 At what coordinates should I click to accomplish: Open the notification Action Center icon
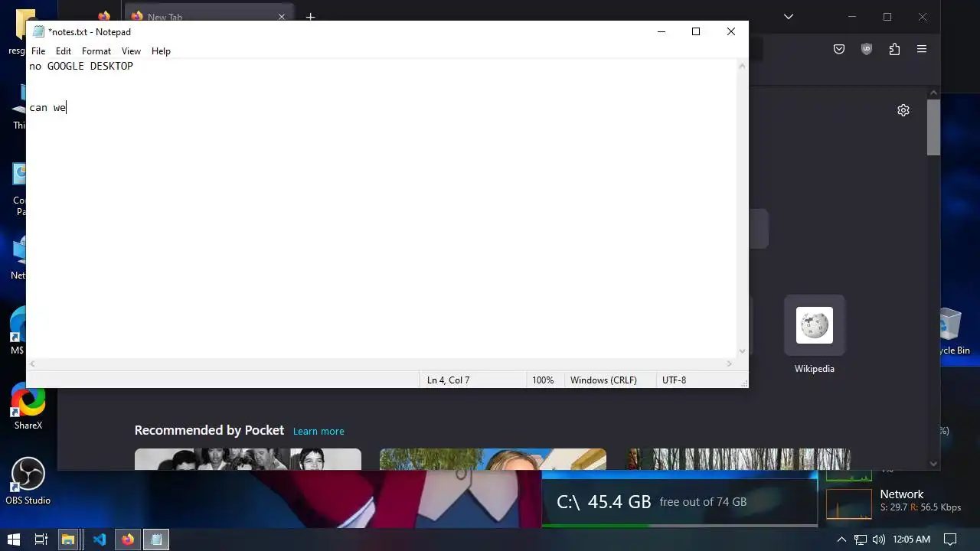click(950, 540)
